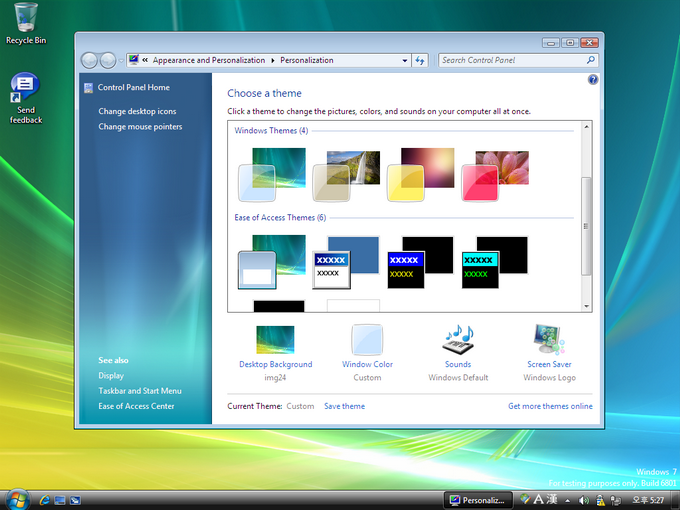Click the theme list scrollbar thumb
This screenshot has height=510, width=680.
586,226
